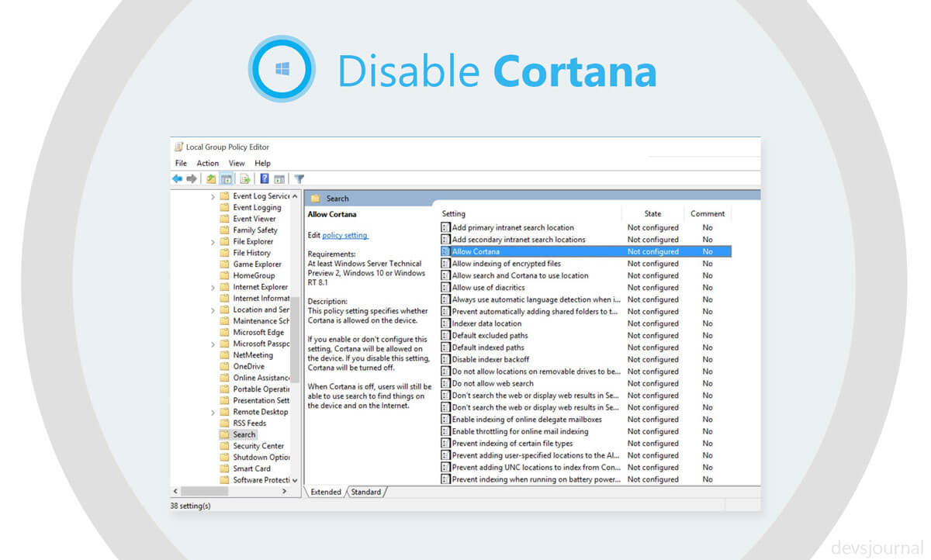Image resolution: width=931 pixels, height=560 pixels.
Task: Select 'Allow indexing of encrypted files' setting
Action: 506,264
